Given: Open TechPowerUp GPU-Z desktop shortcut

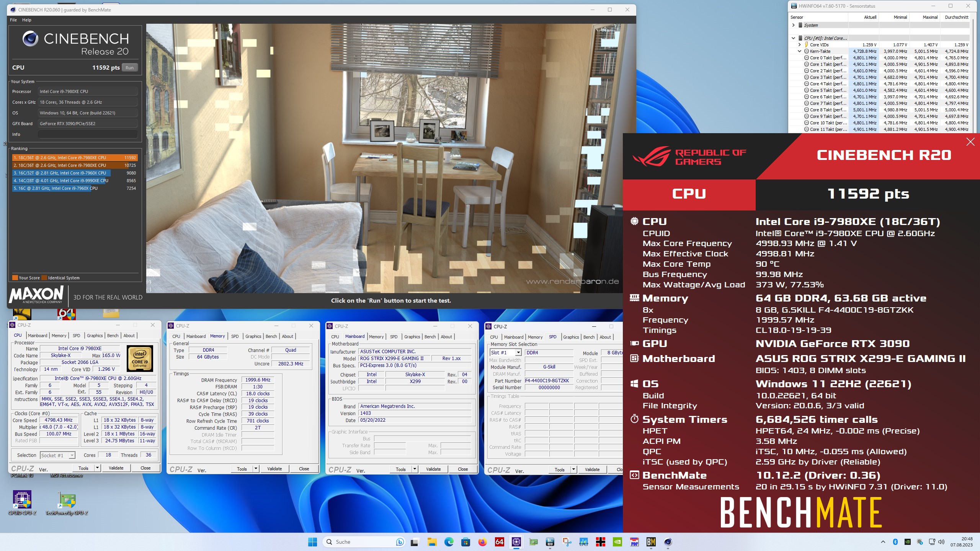Looking at the screenshot, I should (67, 503).
